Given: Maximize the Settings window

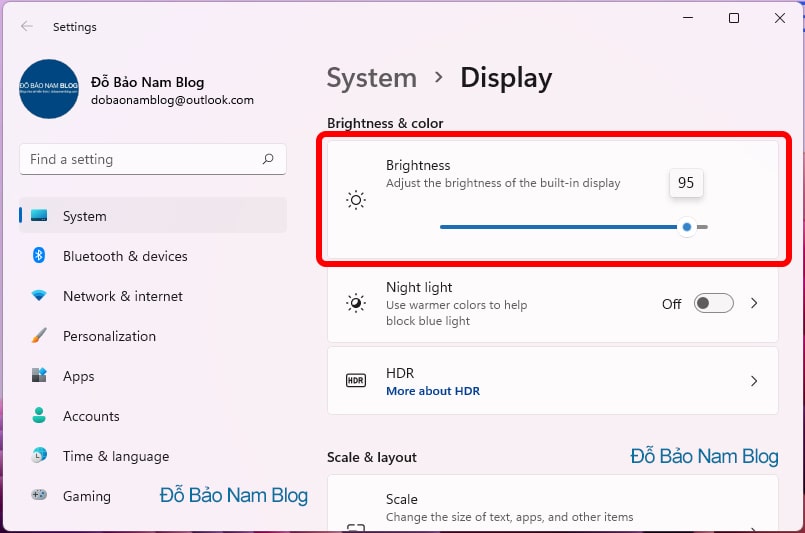Looking at the screenshot, I should (734, 17).
